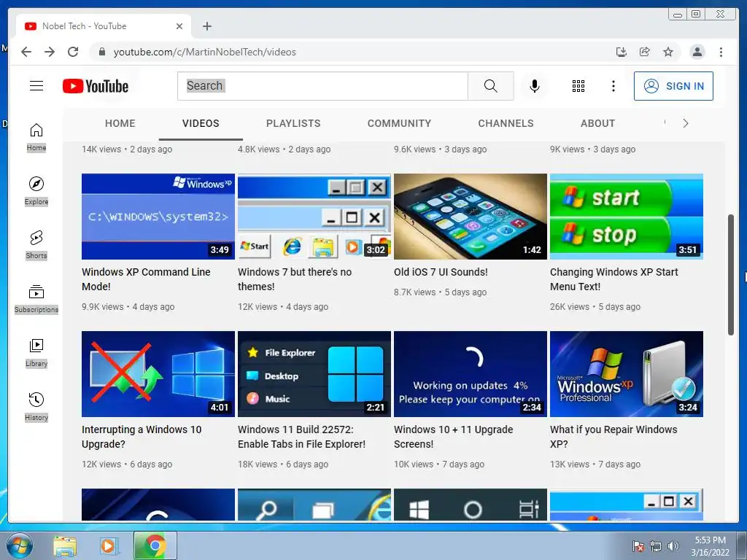
Task: Open the Action Center flag icon
Action: (x=638, y=546)
